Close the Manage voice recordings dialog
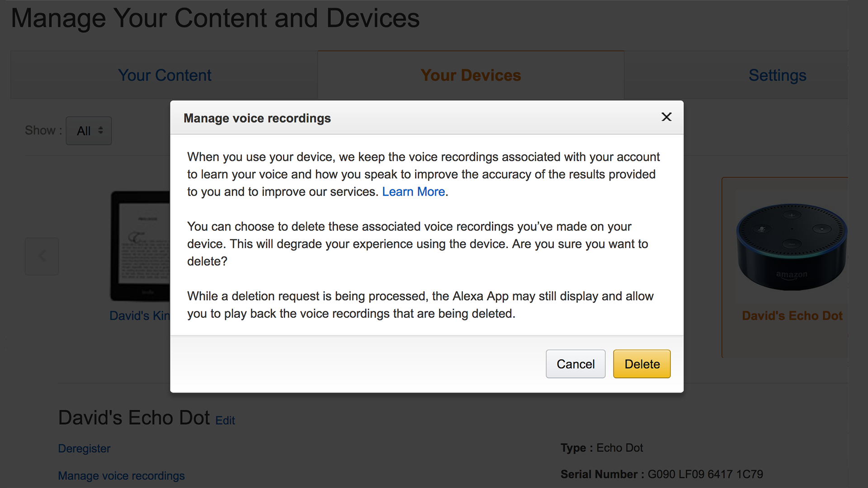 [x=666, y=117]
